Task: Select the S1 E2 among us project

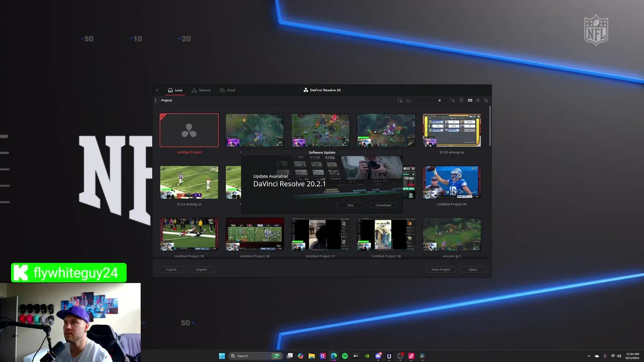Action: click(189, 182)
